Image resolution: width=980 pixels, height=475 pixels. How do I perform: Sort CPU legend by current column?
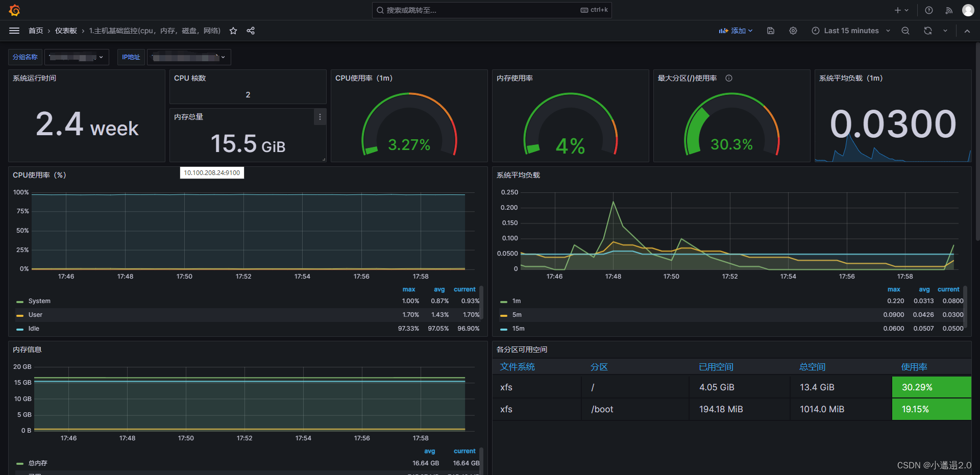click(x=464, y=289)
